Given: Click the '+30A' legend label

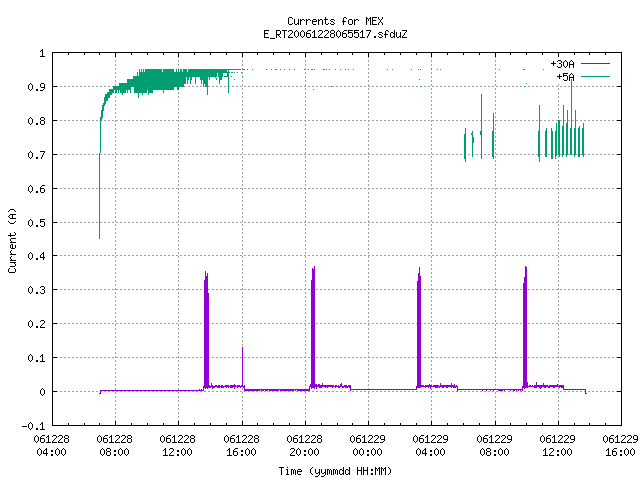Looking at the screenshot, I should click(562, 64).
